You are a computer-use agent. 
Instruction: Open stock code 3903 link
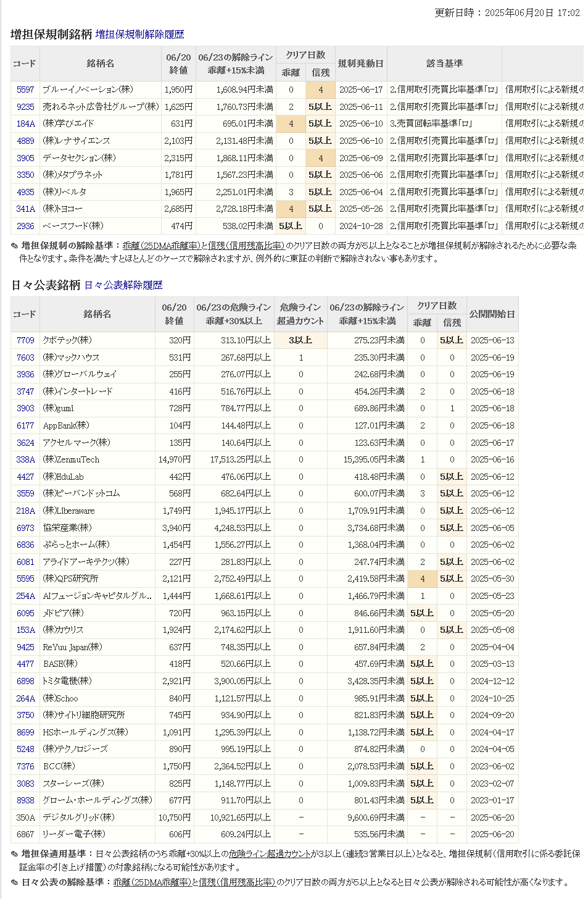tap(25, 408)
